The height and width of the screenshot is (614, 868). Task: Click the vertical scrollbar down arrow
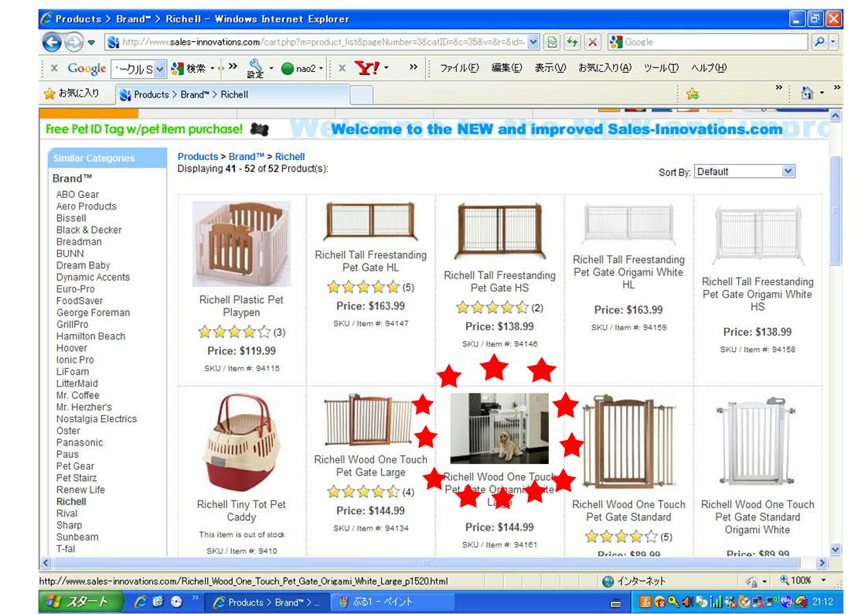[x=836, y=550]
